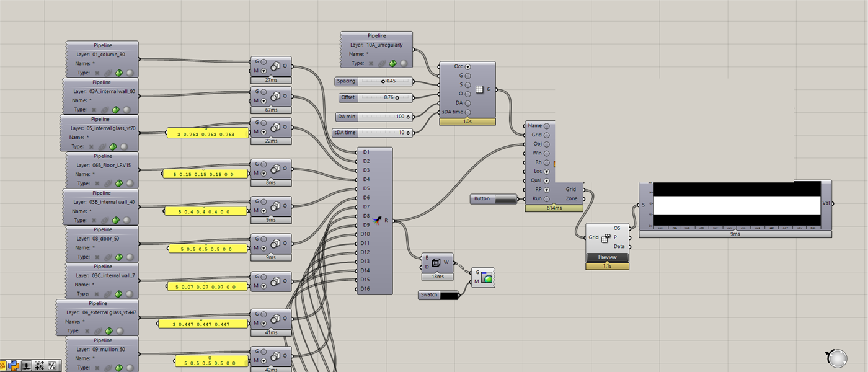Image resolution: width=868 pixels, height=372 pixels.
Task: Open the M input arrow on the 27ms component
Action: pyautogui.click(x=263, y=71)
